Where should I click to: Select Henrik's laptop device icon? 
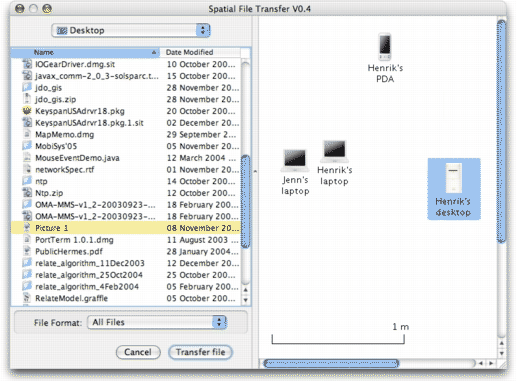334,152
